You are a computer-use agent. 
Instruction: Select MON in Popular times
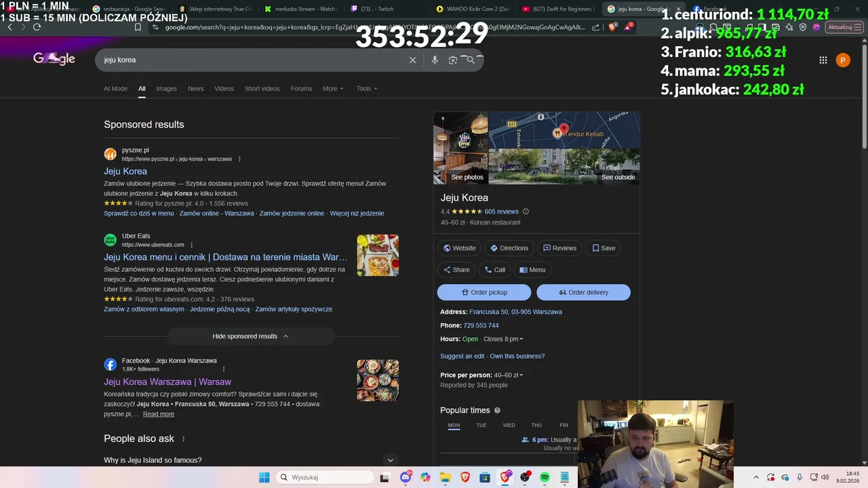pyautogui.click(x=454, y=426)
